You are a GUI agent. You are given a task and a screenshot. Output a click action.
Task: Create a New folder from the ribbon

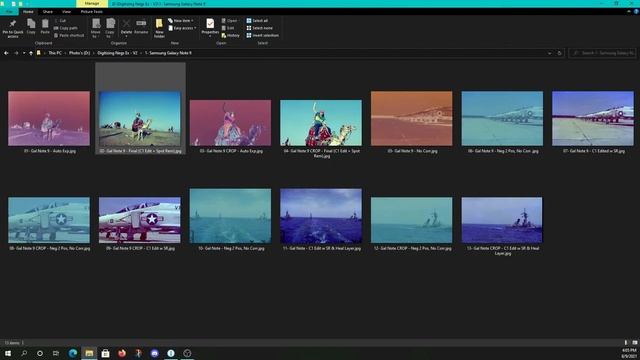159,28
